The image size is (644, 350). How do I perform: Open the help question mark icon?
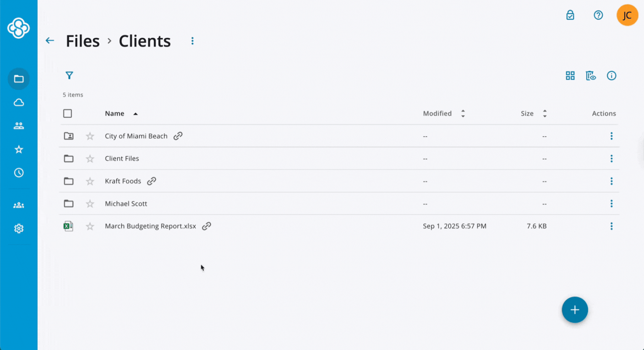tap(598, 15)
